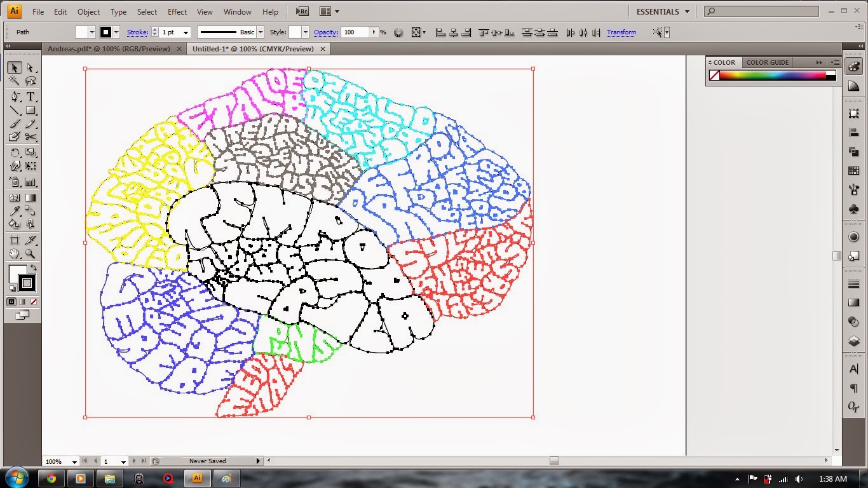Open the zoom level 100% dropdown
This screenshot has height=488, width=868.
click(x=74, y=461)
